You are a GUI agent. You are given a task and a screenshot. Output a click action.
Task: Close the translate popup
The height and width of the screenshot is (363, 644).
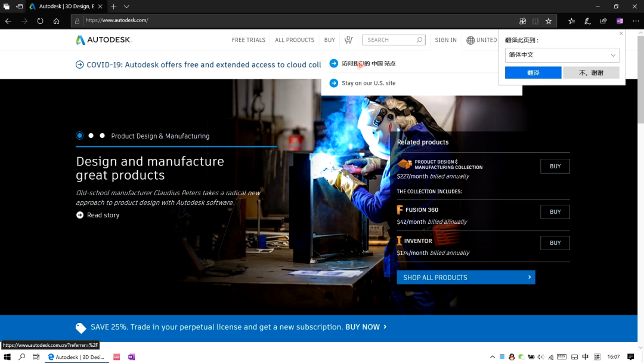click(621, 33)
